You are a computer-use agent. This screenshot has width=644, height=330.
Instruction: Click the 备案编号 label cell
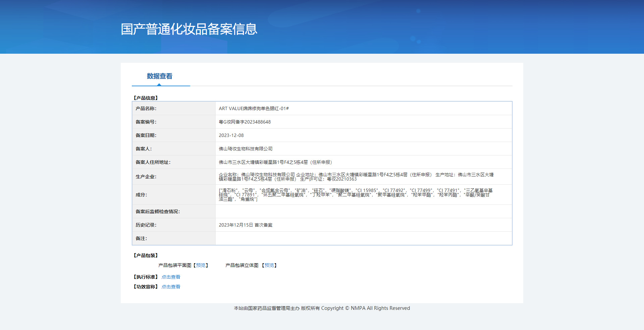tap(174, 122)
